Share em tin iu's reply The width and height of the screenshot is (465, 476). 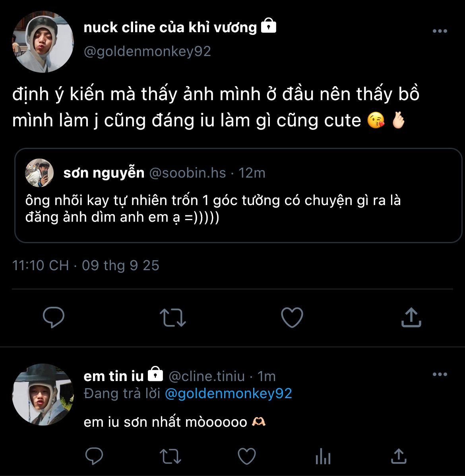coord(399,457)
